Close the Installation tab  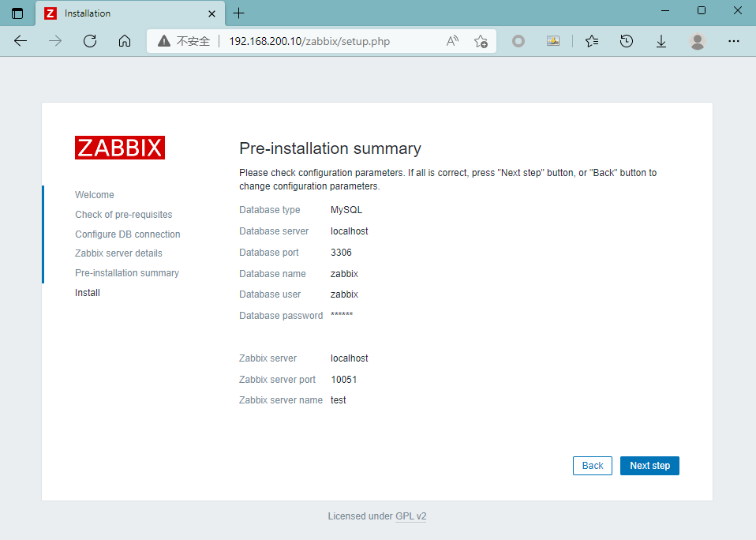tap(211, 13)
